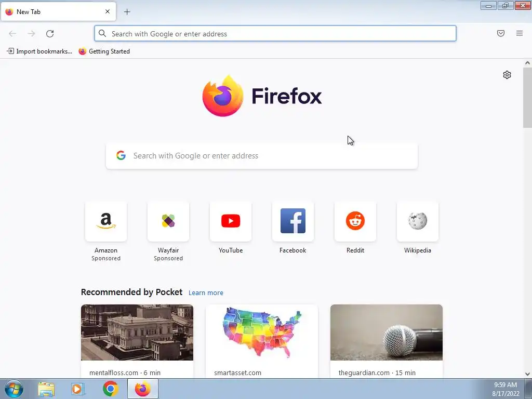Screen dimensions: 532x399
Task: Click the forward navigation arrow
Action: tap(31, 34)
